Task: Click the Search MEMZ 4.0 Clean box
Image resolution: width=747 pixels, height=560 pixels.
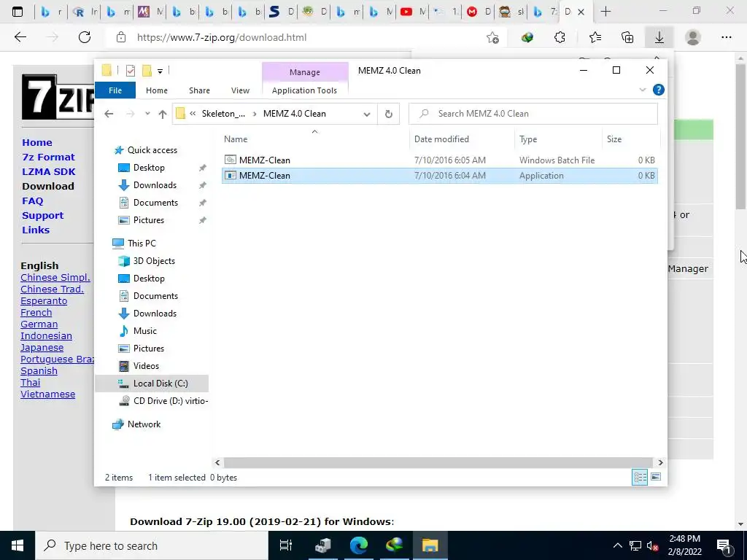Action: [x=533, y=114]
